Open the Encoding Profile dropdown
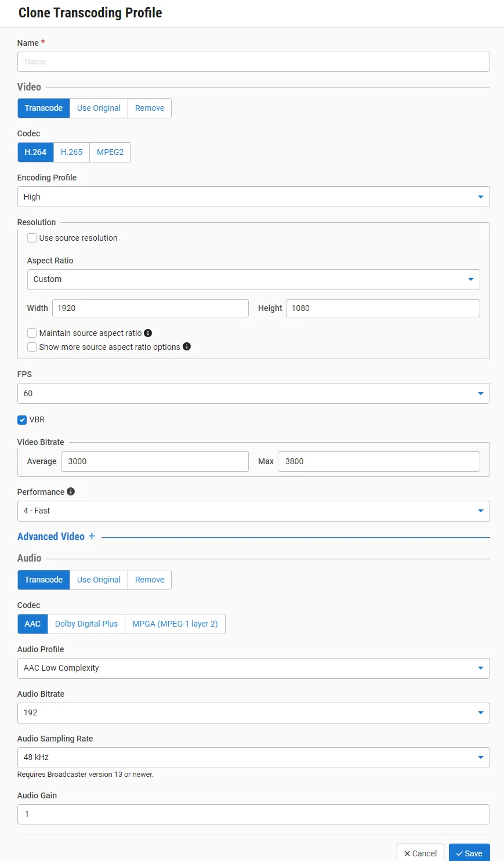Viewport: 504px width, 861px height. [x=253, y=197]
